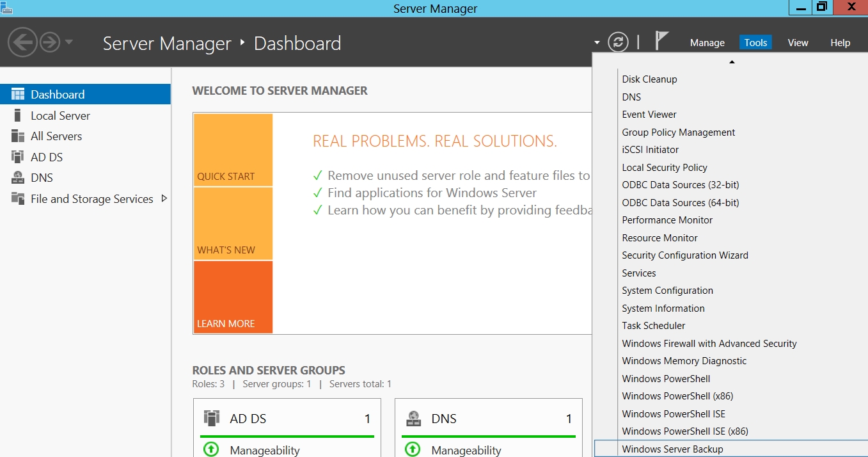Choose Event Viewer from Tools menu
Viewport: 868px width, 457px height.
click(x=649, y=115)
